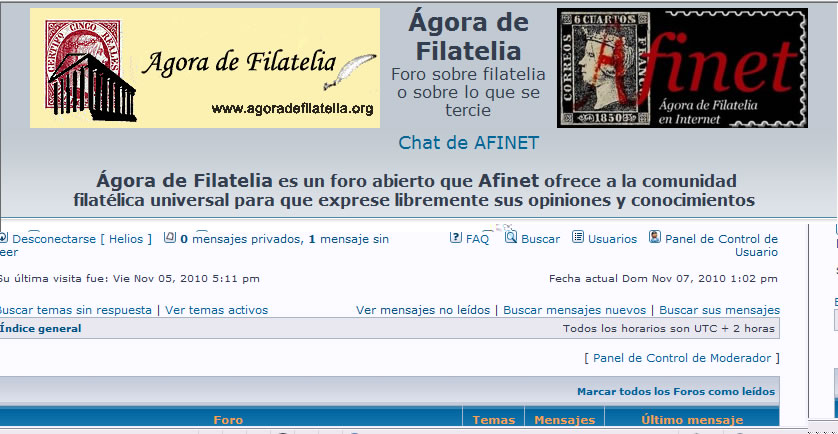The width and height of the screenshot is (838, 434).
Task: Log out via Desconectarse [ Helios ]
Action: pyautogui.click(x=82, y=239)
